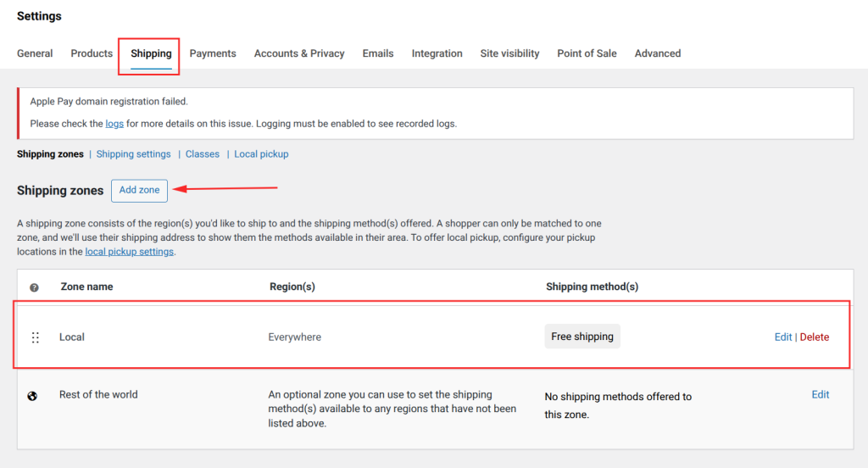Switch to the Products tab
868x468 pixels.
tap(92, 53)
